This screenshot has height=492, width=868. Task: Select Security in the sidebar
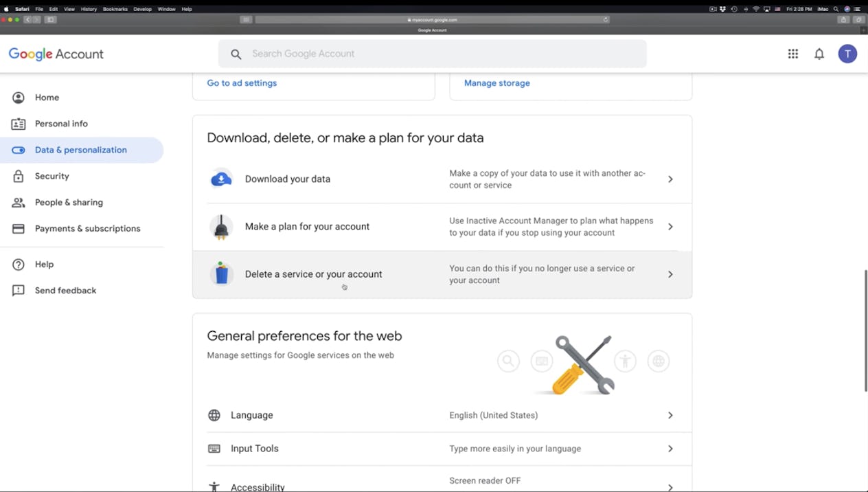tap(52, 176)
